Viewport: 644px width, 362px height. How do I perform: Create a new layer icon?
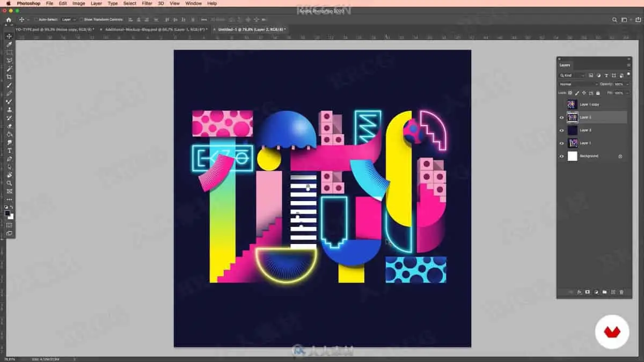click(x=613, y=292)
